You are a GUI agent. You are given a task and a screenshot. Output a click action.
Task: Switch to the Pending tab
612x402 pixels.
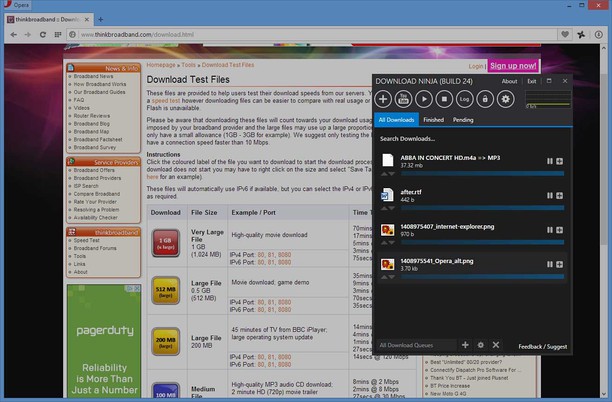(463, 120)
